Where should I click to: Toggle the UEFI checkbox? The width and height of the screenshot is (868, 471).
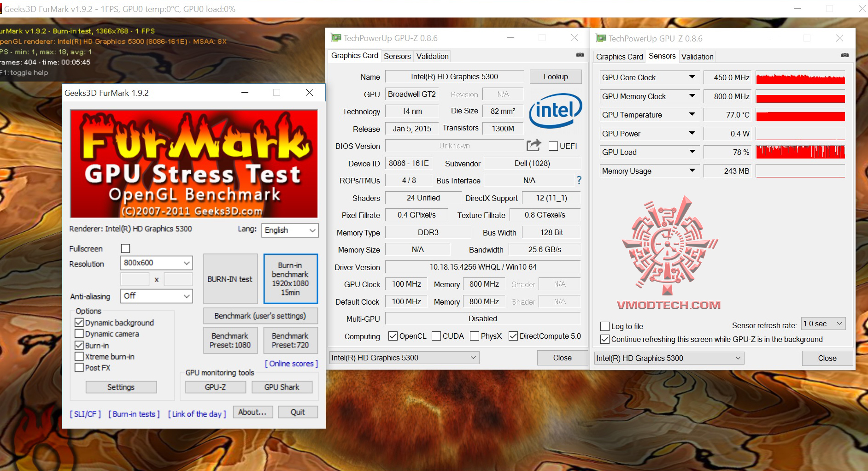[554, 146]
